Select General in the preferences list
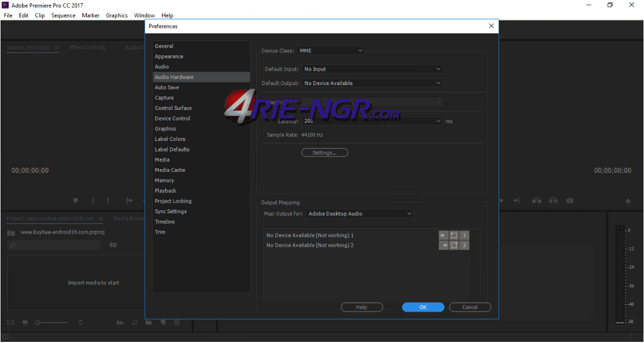The width and height of the screenshot is (644, 343). click(x=201, y=46)
